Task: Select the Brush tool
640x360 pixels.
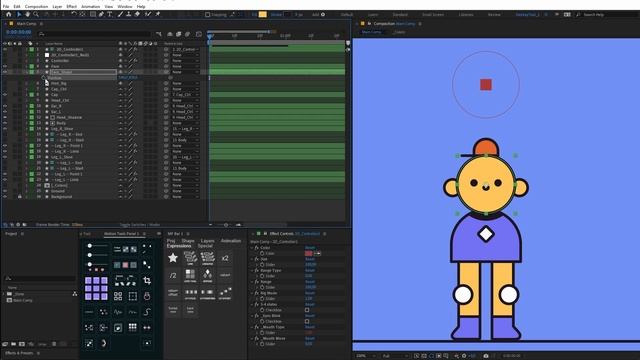Action: (120, 14)
